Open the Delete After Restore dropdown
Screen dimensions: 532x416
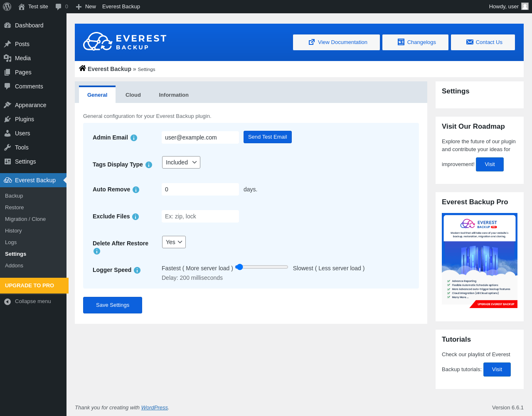[x=174, y=242]
